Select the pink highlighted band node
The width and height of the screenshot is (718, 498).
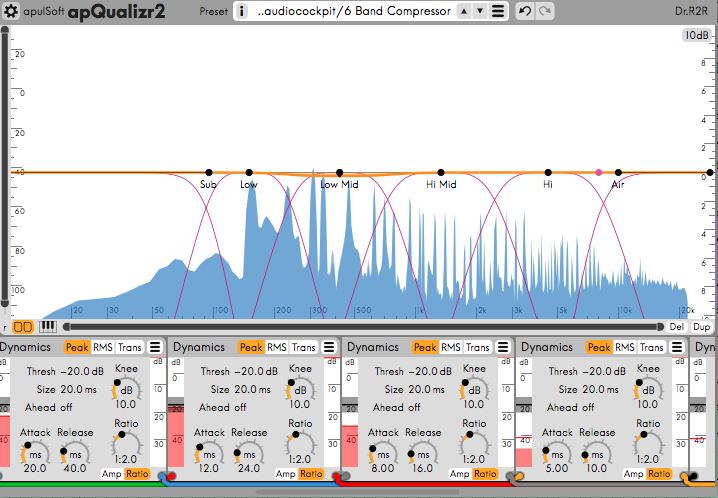(599, 173)
